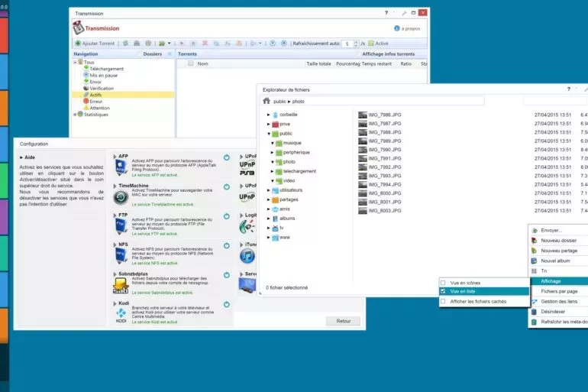588x392 pixels.
Task: Tick the select-all checkbox beside Nom column
Action: tap(191, 63)
